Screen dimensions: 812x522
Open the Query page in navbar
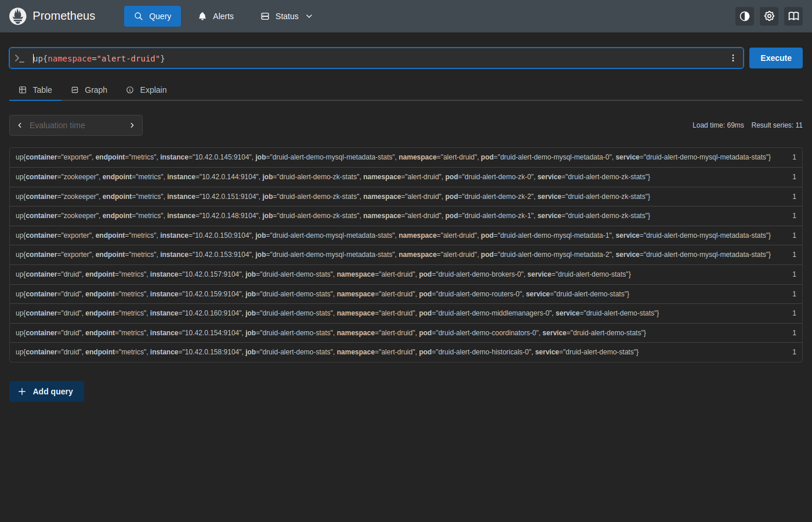click(153, 16)
